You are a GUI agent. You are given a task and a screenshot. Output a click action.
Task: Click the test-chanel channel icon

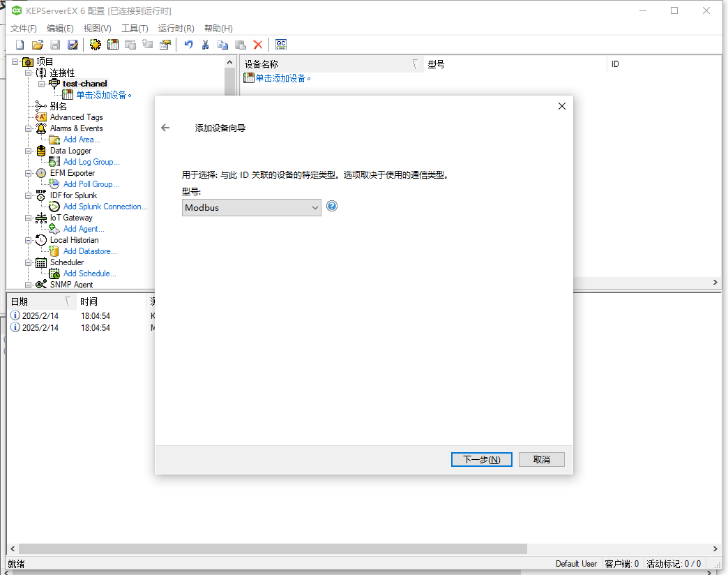click(x=54, y=84)
